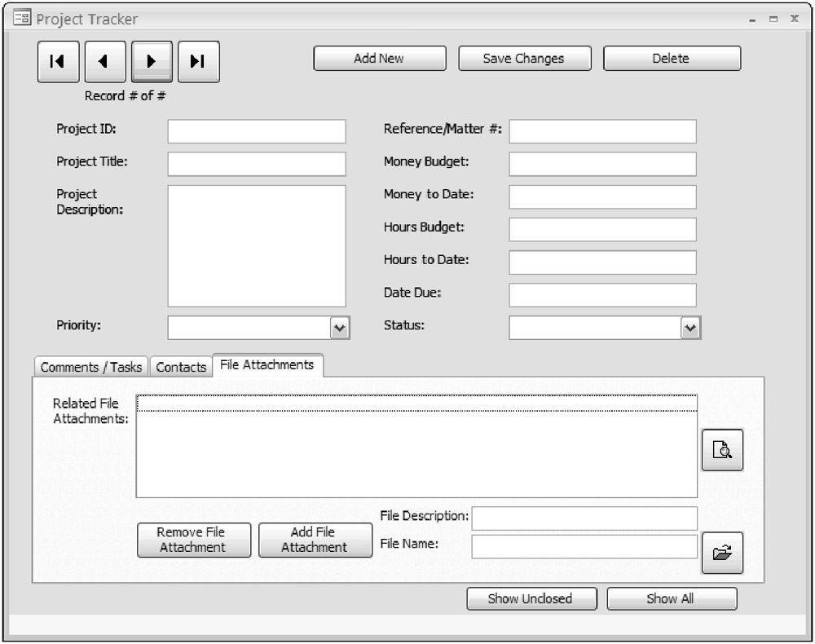Screen dimensions: 815x644
Task: Open the Status dropdown list
Action: pos(690,328)
